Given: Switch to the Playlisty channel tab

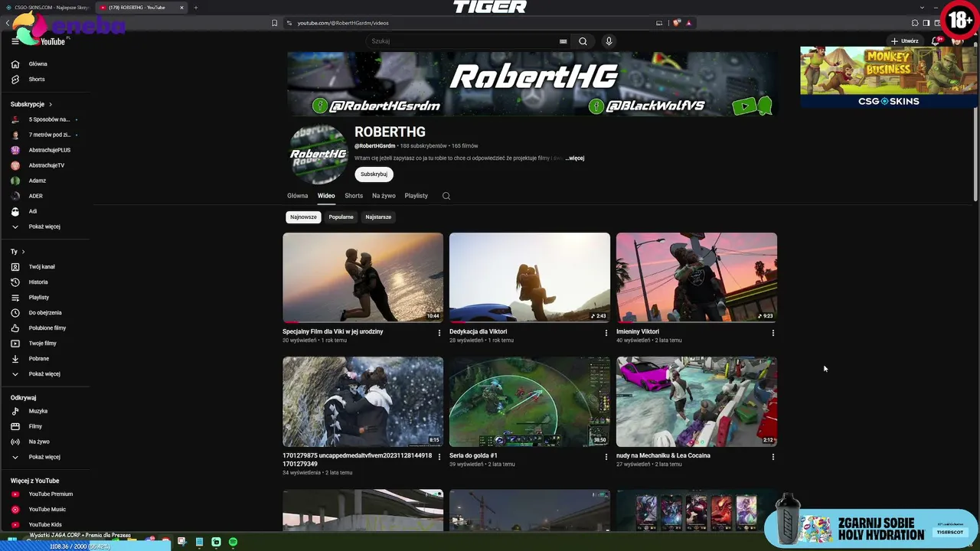Looking at the screenshot, I should pos(416,196).
